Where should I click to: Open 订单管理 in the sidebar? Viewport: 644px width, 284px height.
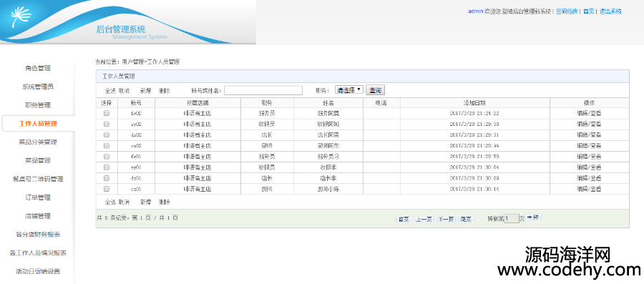click(x=38, y=197)
